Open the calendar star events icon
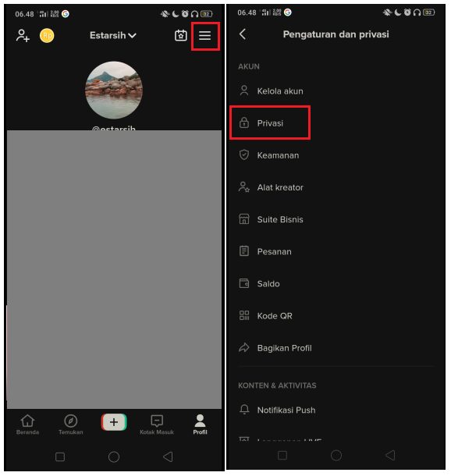The height and width of the screenshot is (476, 451). (180, 36)
